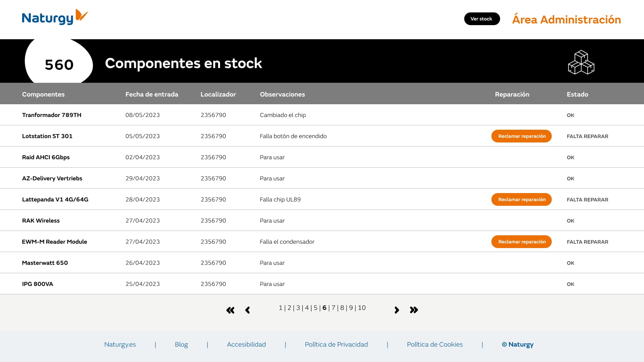Select Raid AHCI 6Gbps component name
Viewport: 644px width, 362px height.
point(46,157)
